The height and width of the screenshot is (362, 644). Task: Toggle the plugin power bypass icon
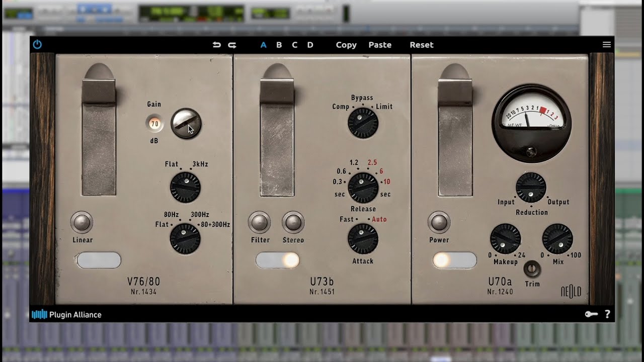(x=37, y=44)
